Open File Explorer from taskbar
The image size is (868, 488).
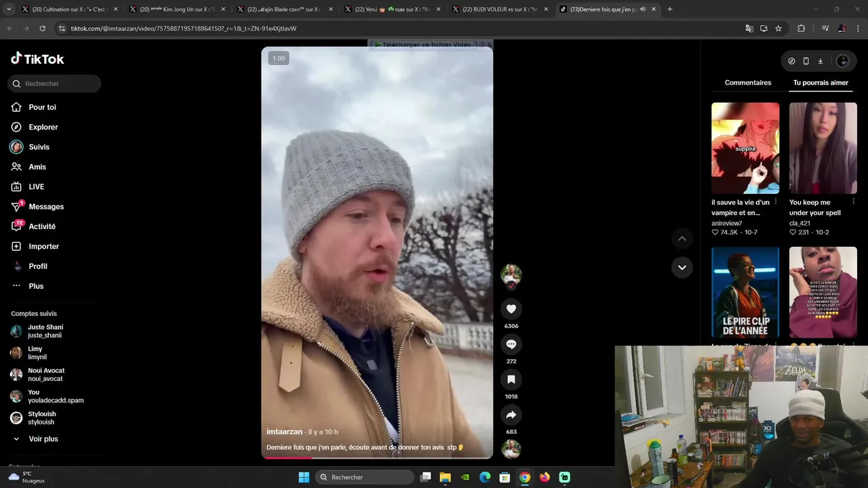pos(445,477)
